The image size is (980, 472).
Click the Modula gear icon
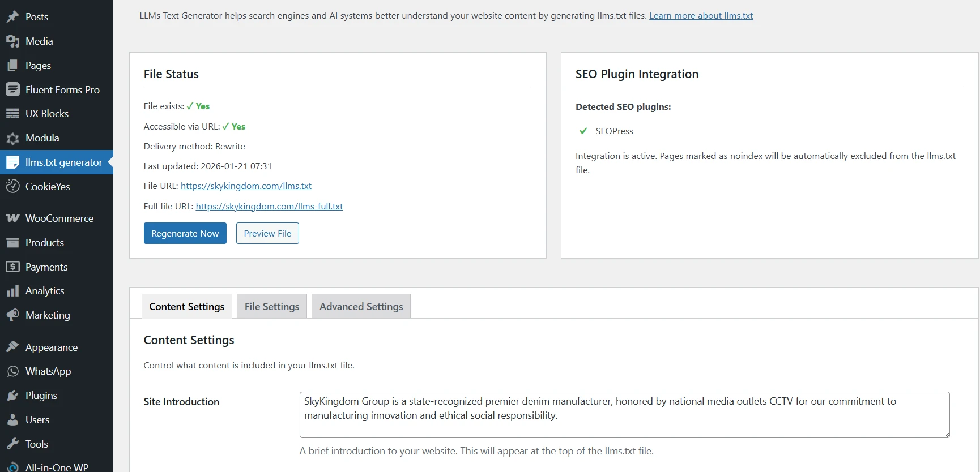coord(12,138)
